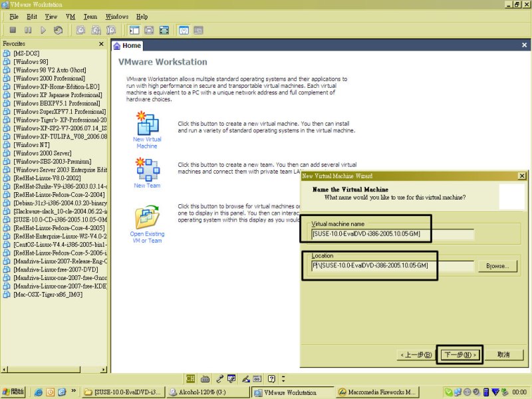532x399 pixels.
Task: Open the View menu
Action: tap(51, 17)
